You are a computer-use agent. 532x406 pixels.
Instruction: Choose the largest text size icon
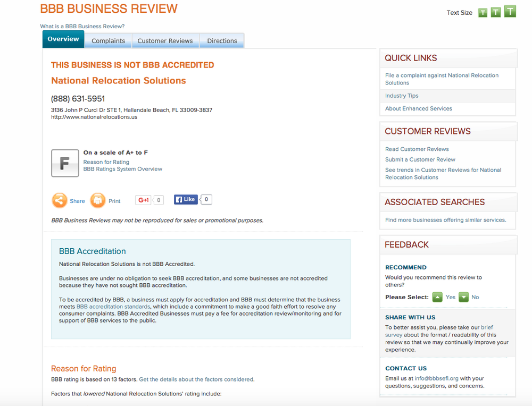click(x=510, y=11)
